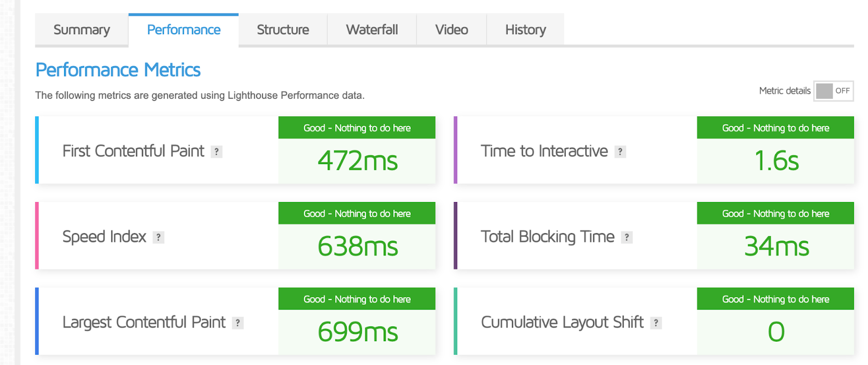868x365 pixels.
Task: Click the 472ms First Contentful Paint value
Action: (x=358, y=161)
